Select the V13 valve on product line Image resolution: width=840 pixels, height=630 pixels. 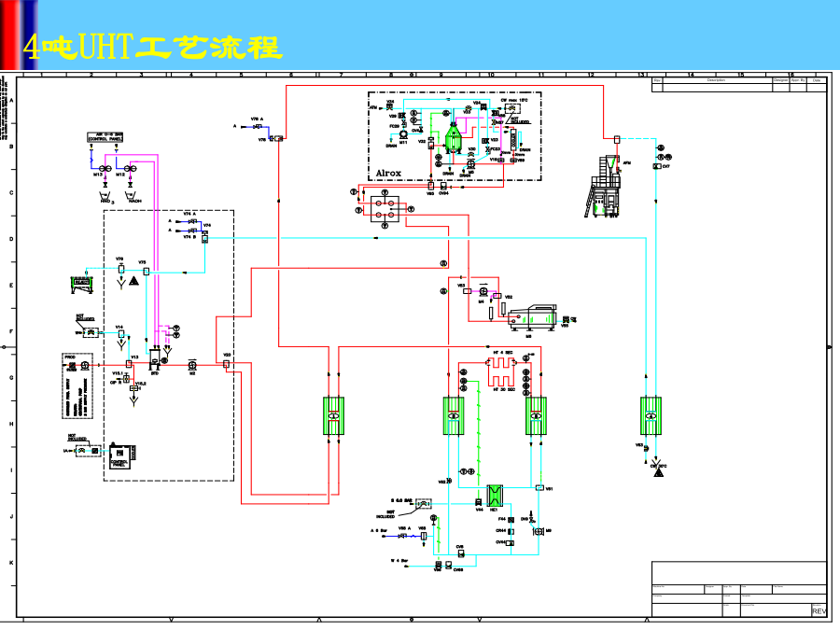click(x=129, y=364)
